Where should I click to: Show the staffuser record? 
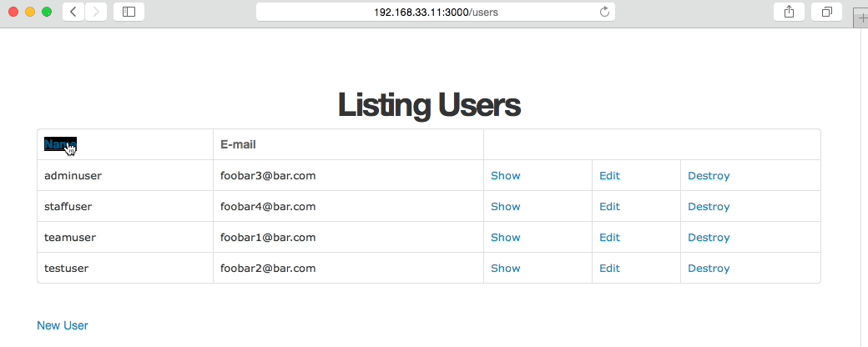click(x=506, y=206)
